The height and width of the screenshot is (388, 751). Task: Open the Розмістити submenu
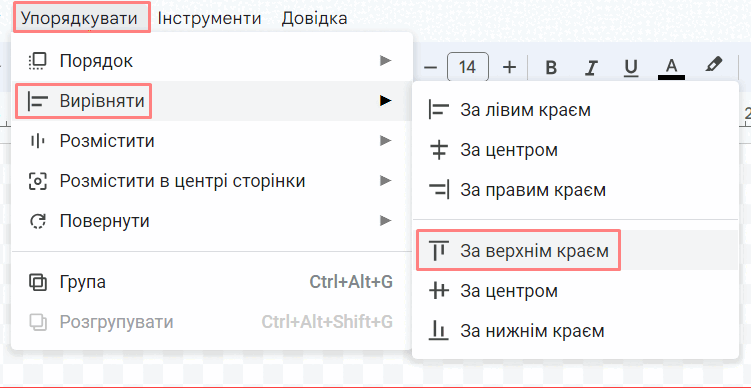[x=211, y=141]
